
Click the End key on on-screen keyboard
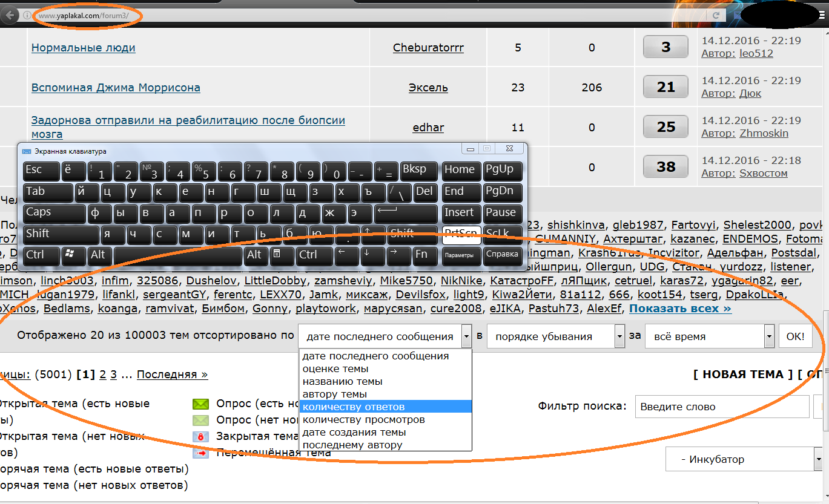[461, 192]
